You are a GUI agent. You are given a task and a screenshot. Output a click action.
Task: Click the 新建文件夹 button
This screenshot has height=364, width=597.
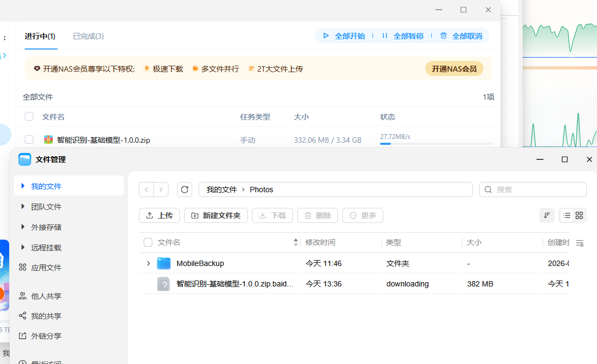[216, 215]
